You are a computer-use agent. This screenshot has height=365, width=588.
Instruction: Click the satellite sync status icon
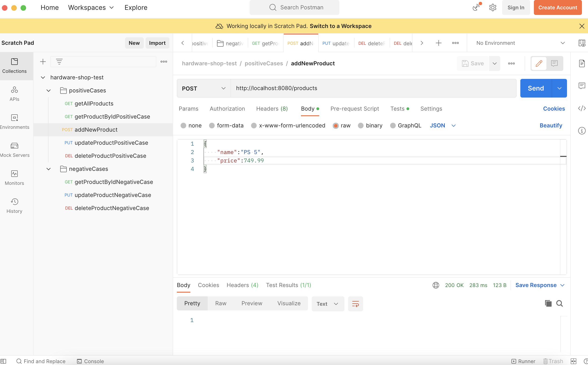click(476, 7)
